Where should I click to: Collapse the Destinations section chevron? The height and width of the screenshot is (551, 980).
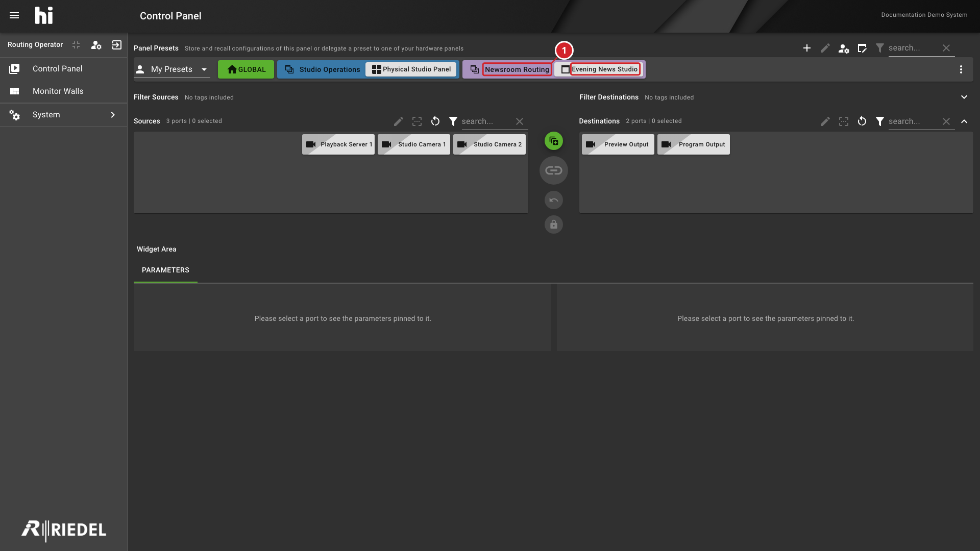coord(964,121)
